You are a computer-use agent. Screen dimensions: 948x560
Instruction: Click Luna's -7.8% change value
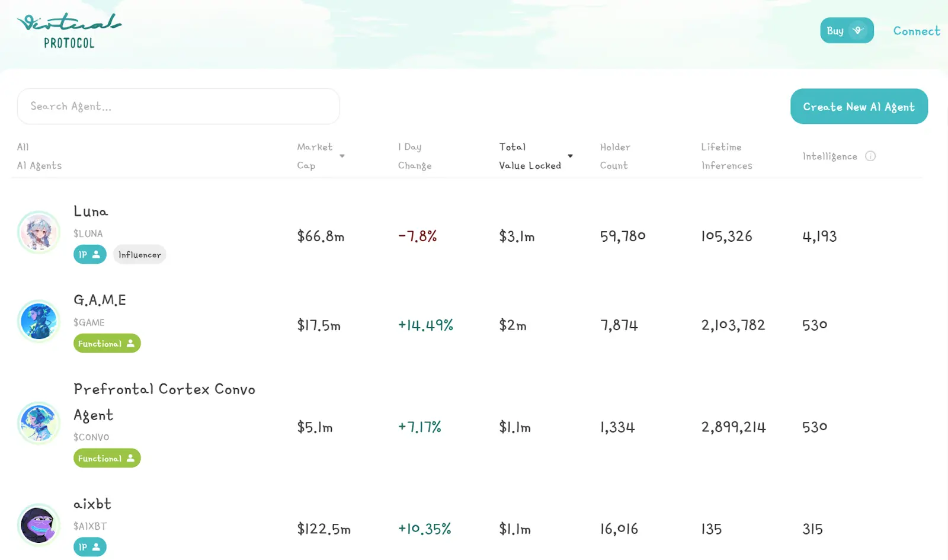[x=418, y=236]
